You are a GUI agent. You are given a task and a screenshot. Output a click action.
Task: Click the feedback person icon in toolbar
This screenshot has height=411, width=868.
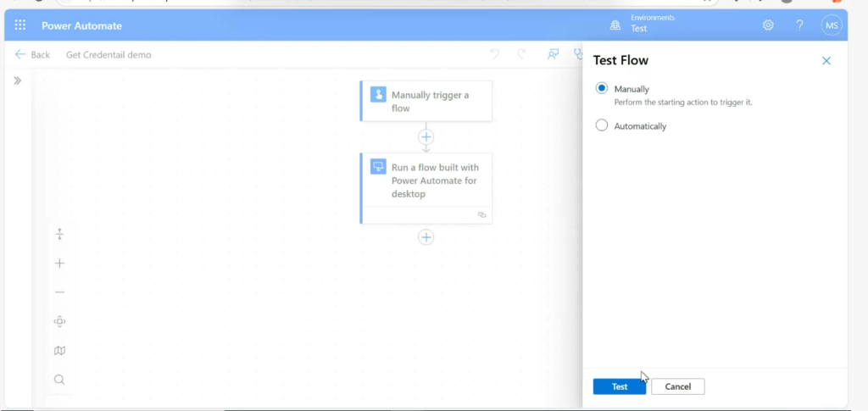coord(553,53)
